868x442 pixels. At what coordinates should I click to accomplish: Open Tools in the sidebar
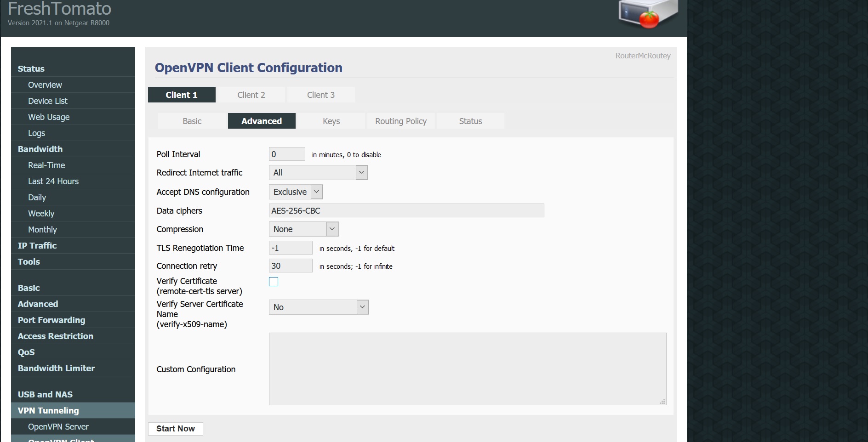[73, 262]
